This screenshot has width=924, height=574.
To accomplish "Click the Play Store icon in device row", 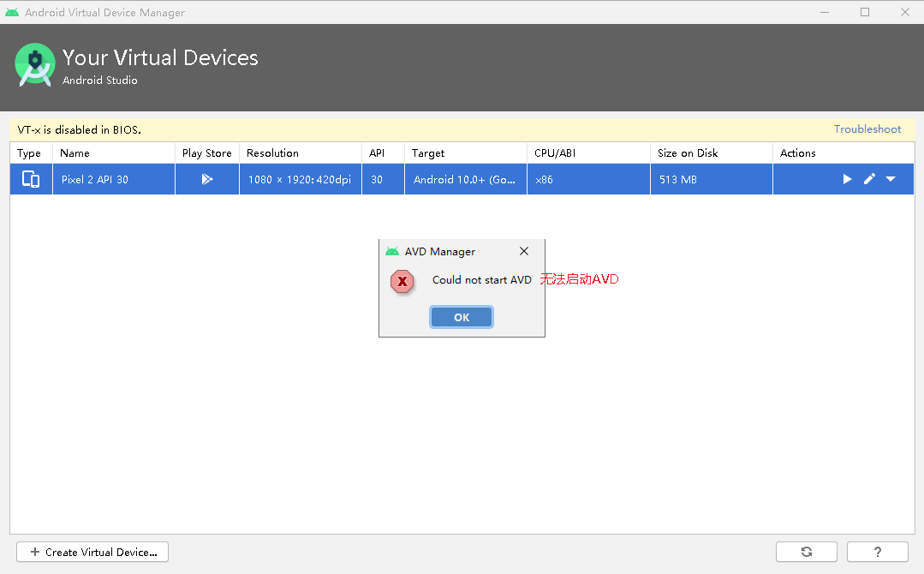I will click(x=207, y=179).
